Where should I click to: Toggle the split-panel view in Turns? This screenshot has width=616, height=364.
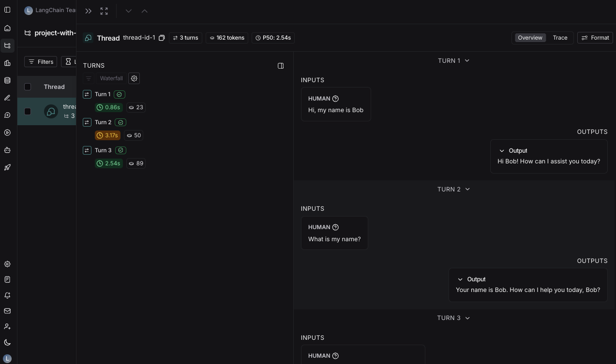(x=281, y=66)
